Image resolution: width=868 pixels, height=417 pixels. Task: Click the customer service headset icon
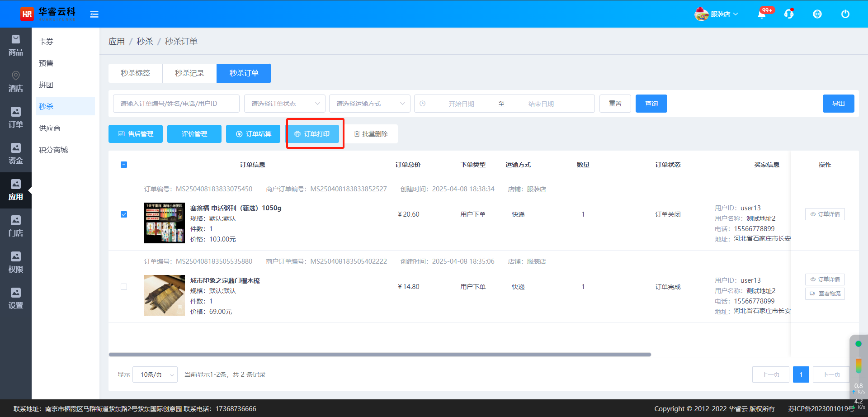pyautogui.click(x=789, y=14)
